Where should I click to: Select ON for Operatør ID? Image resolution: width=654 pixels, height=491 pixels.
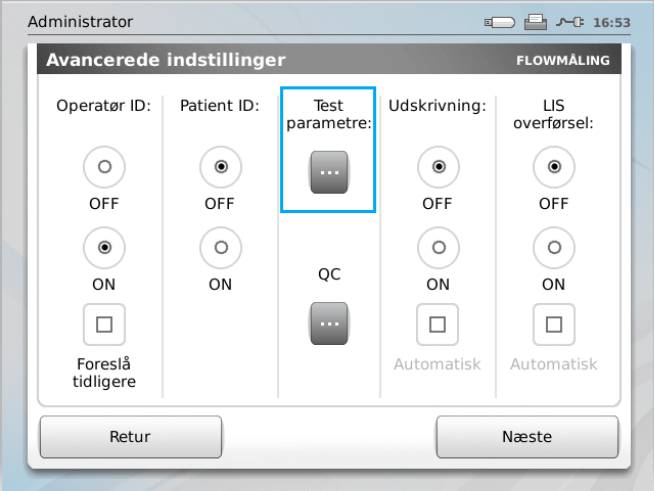[104, 248]
